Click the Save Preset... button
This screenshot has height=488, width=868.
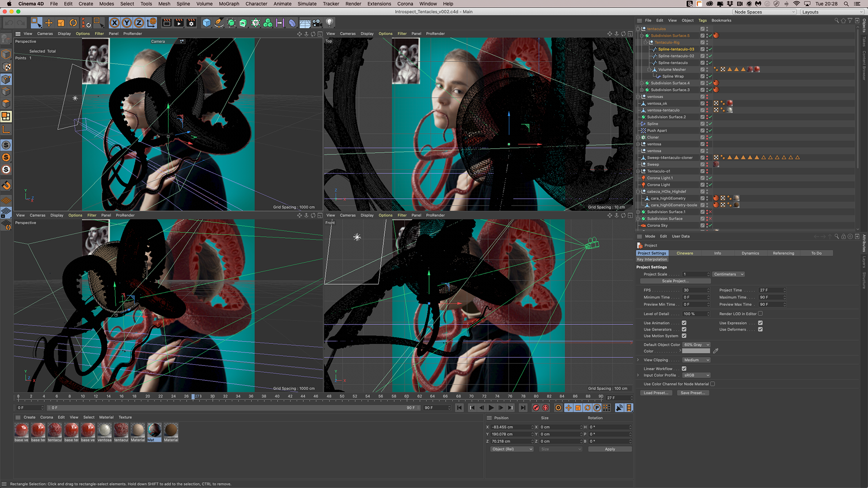coord(693,393)
